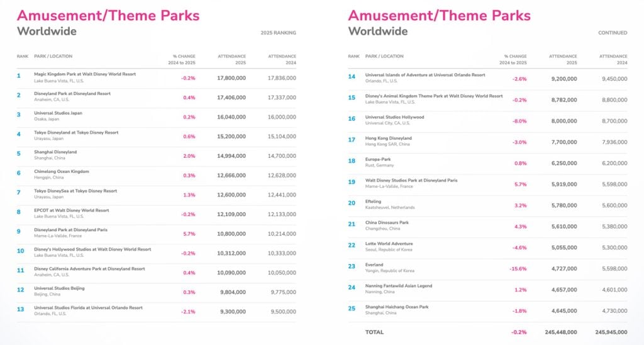Image resolution: width=644 pixels, height=345 pixels.
Task: Click the -4.6% change value
Action: 519,248
